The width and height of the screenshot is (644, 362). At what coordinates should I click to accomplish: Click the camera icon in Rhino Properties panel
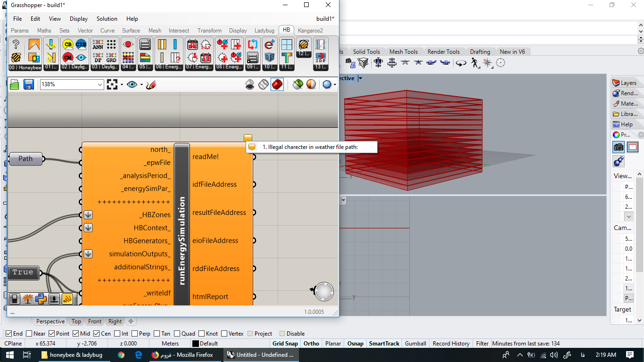click(619, 147)
